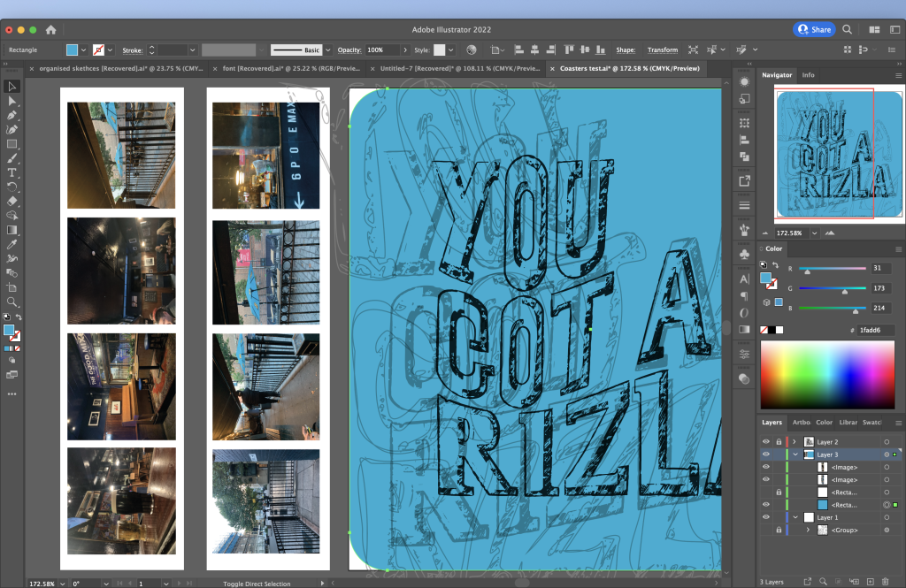
Task: Collapse Layer 3 contents
Action: tap(795, 454)
